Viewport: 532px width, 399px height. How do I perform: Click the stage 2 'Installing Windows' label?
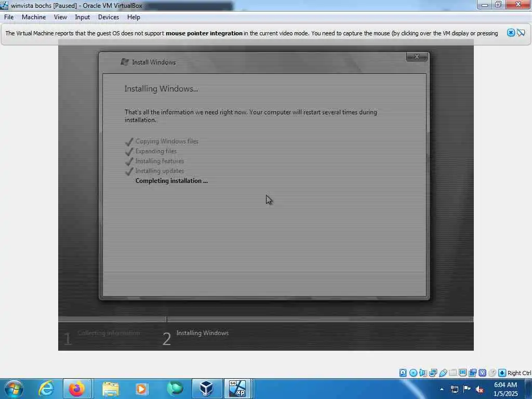[203, 333]
